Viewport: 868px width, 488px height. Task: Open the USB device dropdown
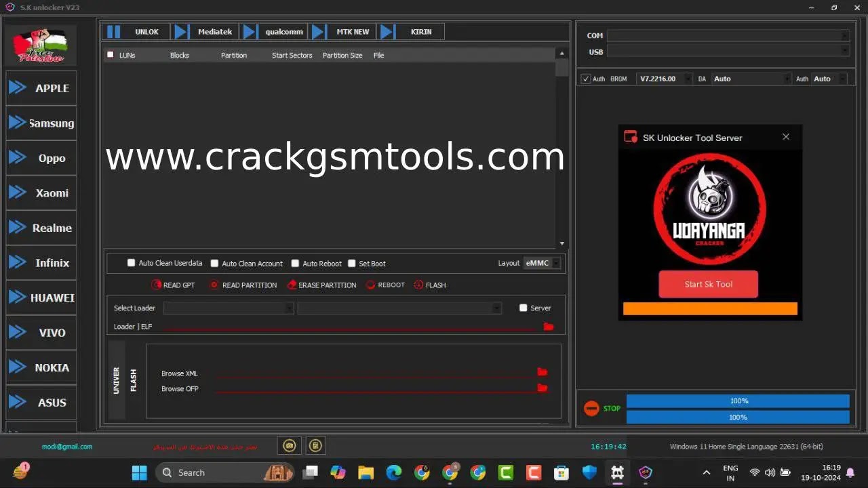728,52
